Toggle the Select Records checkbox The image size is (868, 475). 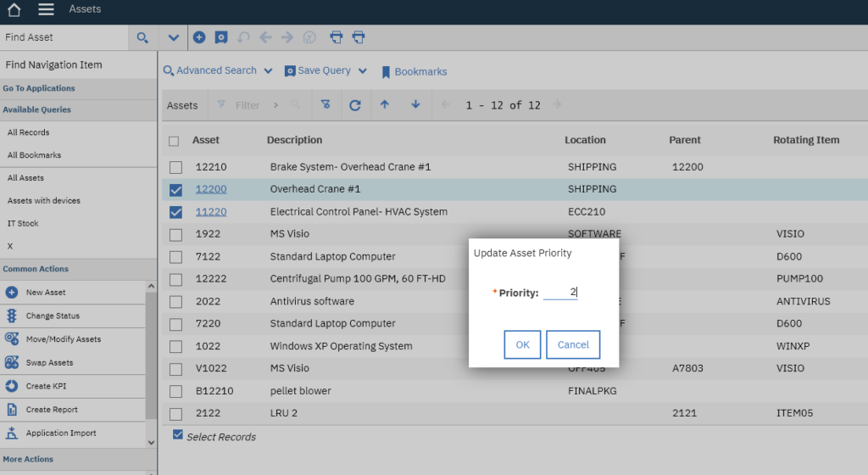178,434
